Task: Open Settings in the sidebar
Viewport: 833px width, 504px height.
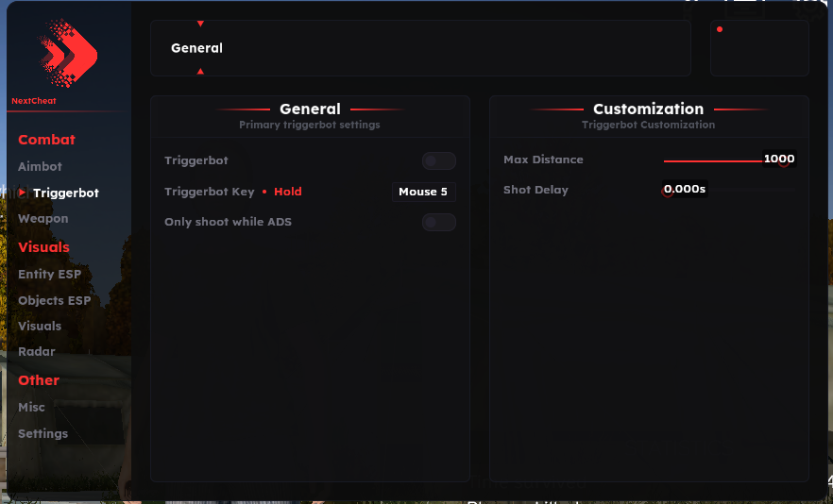Action: tap(42, 433)
